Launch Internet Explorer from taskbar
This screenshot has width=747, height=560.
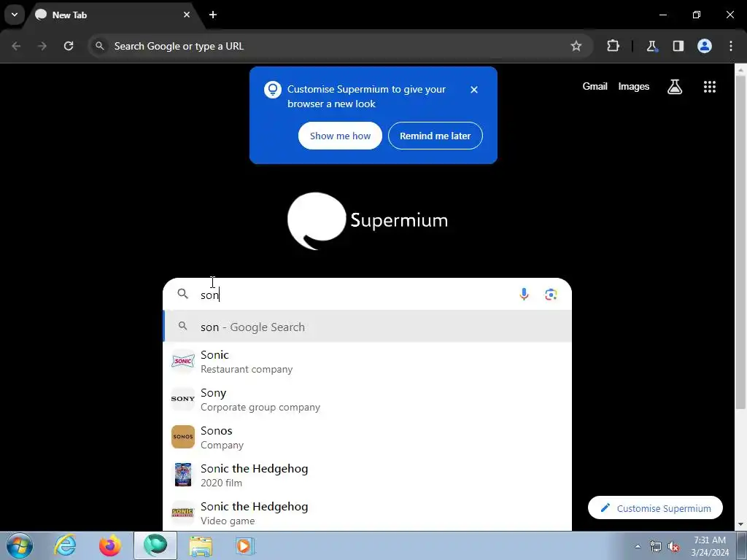tap(65, 545)
